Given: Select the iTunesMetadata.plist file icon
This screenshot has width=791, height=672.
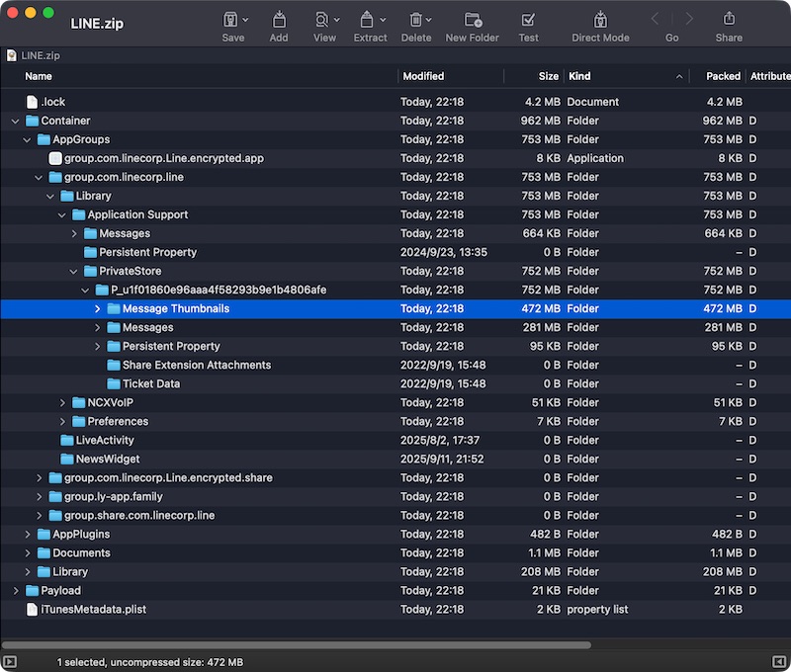Looking at the screenshot, I should 32,610.
